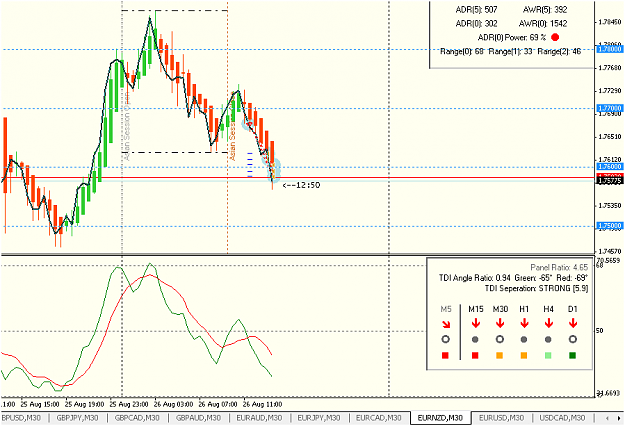Click the hollow circle under M30
Screen dimensions: 625x426
[x=499, y=340]
